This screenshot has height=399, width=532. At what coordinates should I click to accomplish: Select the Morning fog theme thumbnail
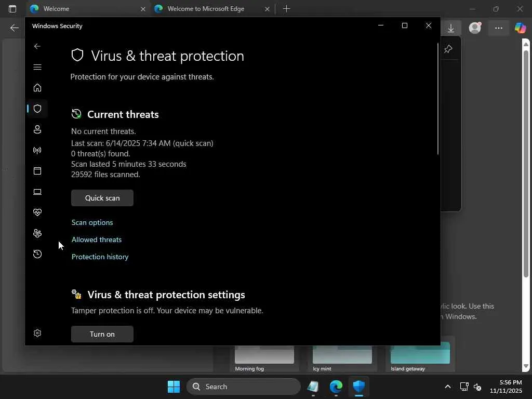(264, 354)
